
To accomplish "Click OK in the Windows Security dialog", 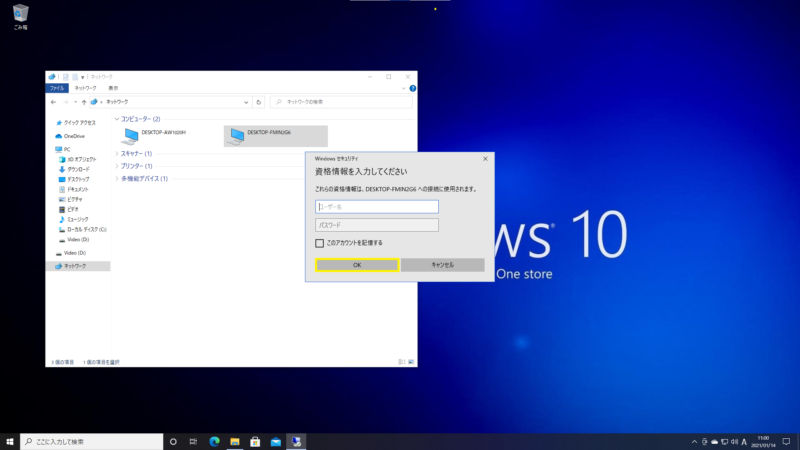I will tap(357, 265).
